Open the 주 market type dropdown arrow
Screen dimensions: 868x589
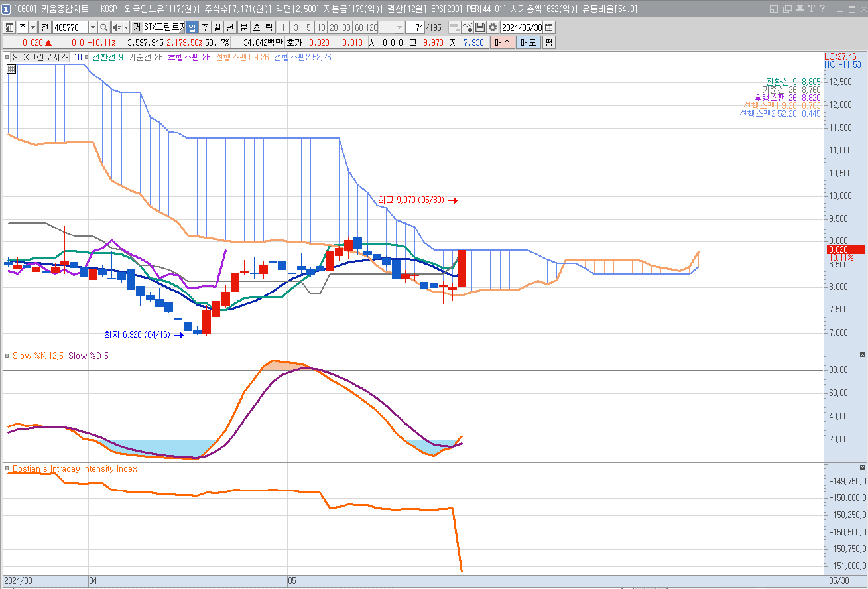coord(32,27)
